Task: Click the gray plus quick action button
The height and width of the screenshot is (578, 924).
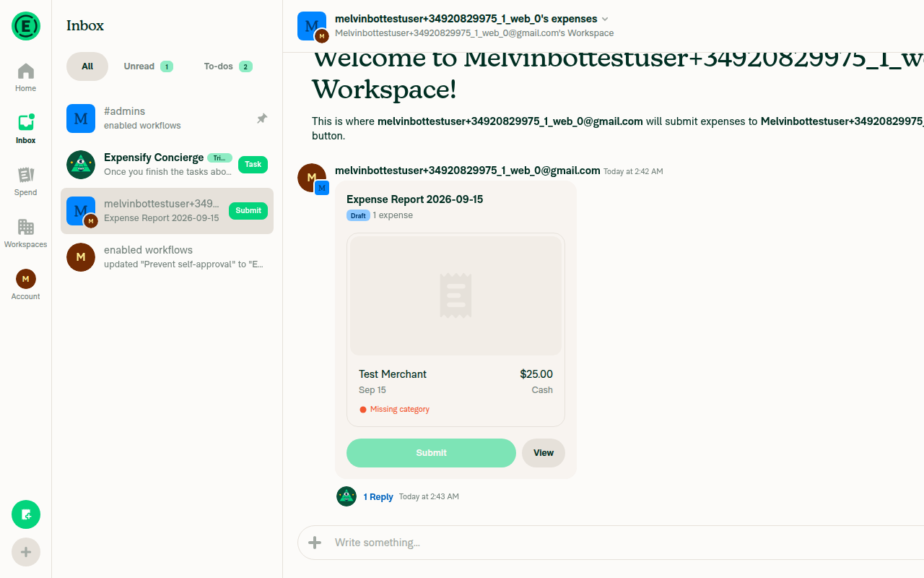Action: coord(26,552)
